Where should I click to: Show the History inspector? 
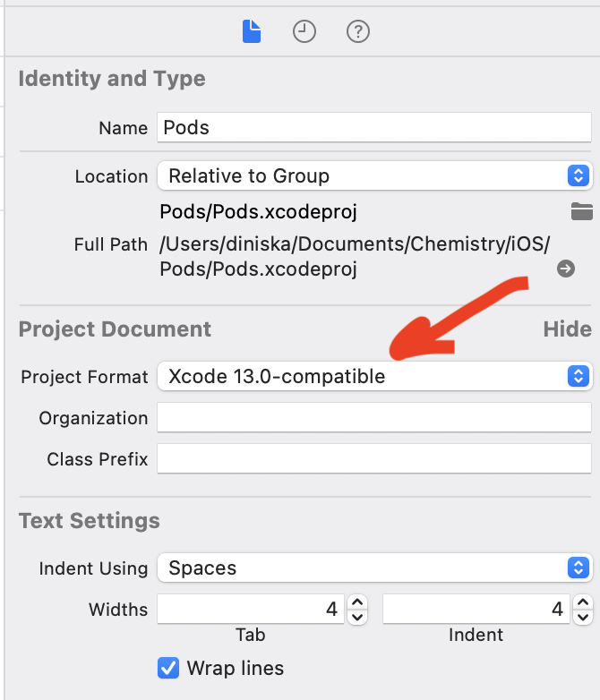tap(304, 32)
